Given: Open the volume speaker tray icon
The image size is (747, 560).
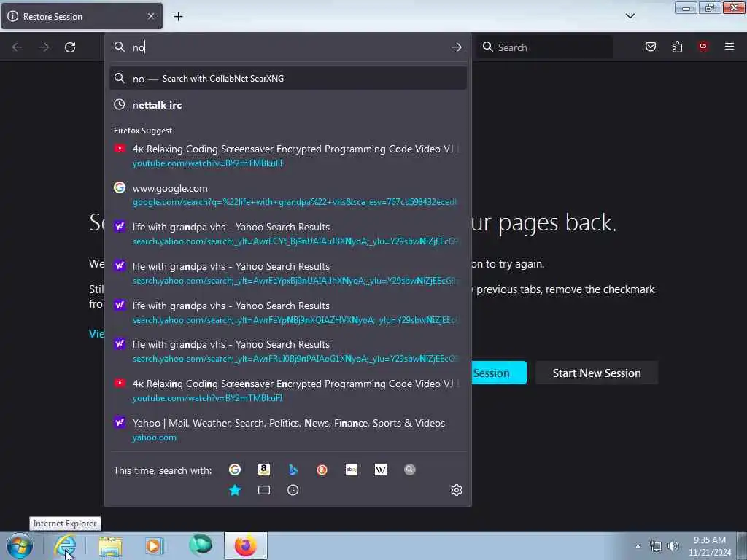Looking at the screenshot, I should click(673, 546).
